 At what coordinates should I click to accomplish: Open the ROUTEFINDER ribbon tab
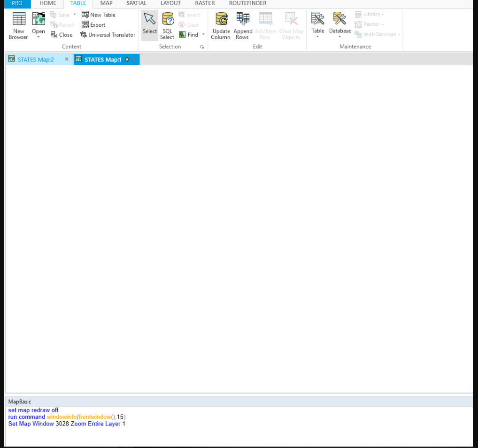click(247, 3)
